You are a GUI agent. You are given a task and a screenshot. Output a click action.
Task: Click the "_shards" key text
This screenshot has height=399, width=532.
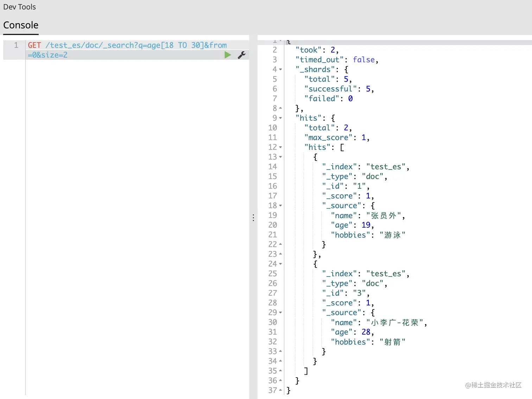(315, 70)
